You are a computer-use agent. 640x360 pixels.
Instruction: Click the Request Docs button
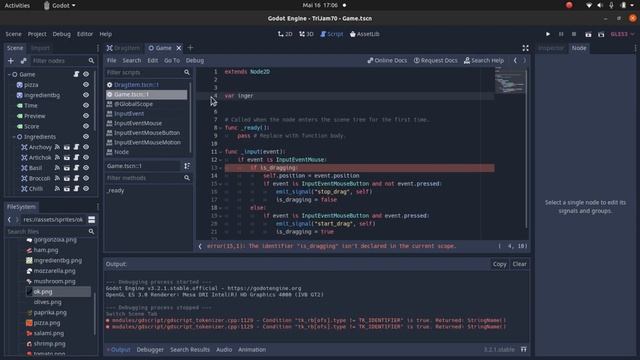click(x=436, y=60)
